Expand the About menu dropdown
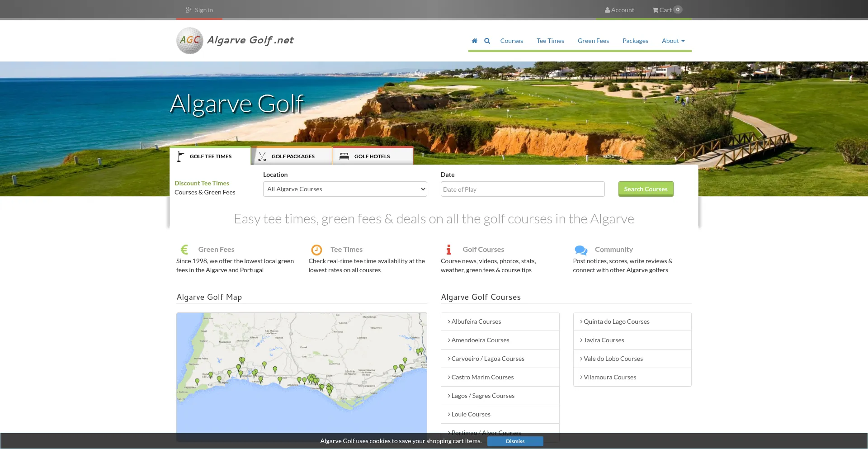Image resolution: width=868 pixels, height=449 pixels. 673,41
